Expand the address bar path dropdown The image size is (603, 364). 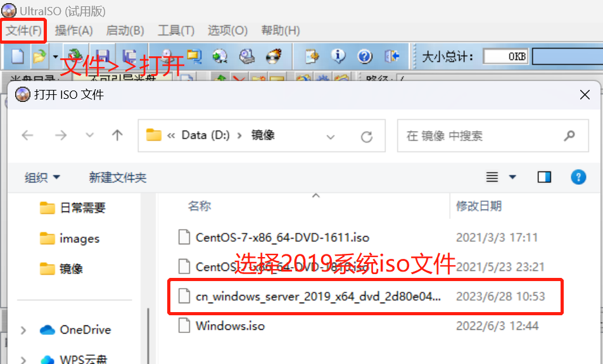[331, 137]
